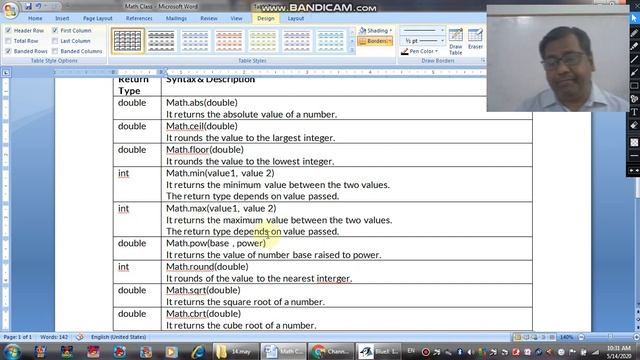Screen dimensions: 640x360
Task: Click the Undo icon in Quick Access toolbar
Action: click(39, 6)
